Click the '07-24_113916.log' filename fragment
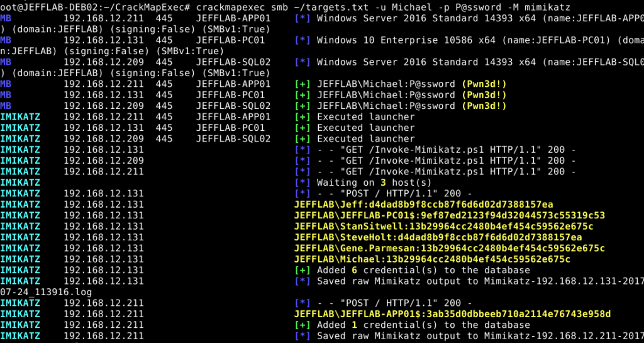 tap(45, 292)
